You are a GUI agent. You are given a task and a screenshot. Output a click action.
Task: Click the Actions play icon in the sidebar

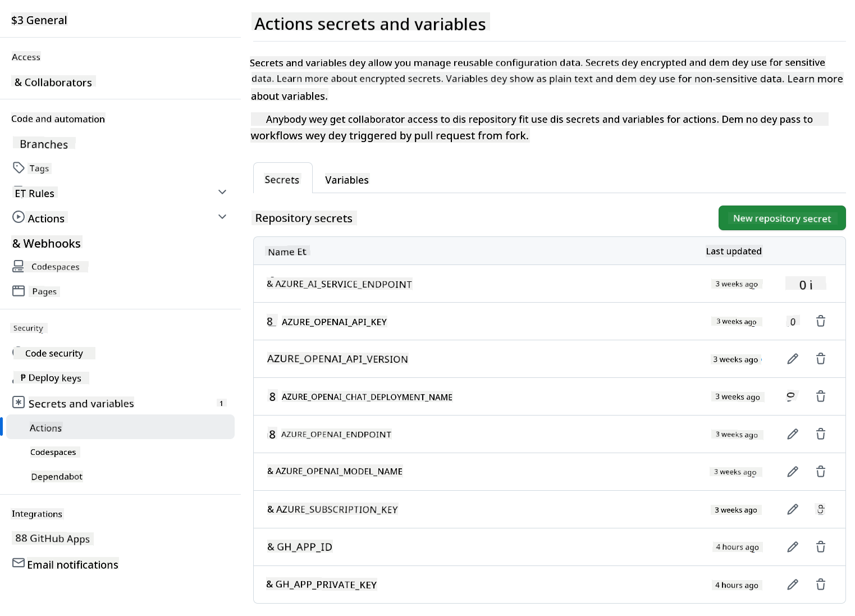(x=17, y=217)
